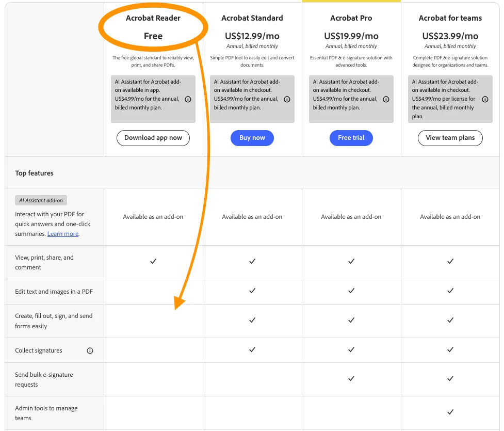Click 'Send bulk e-signature requests' row label
This screenshot has width=504, height=431.
click(44, 379)
